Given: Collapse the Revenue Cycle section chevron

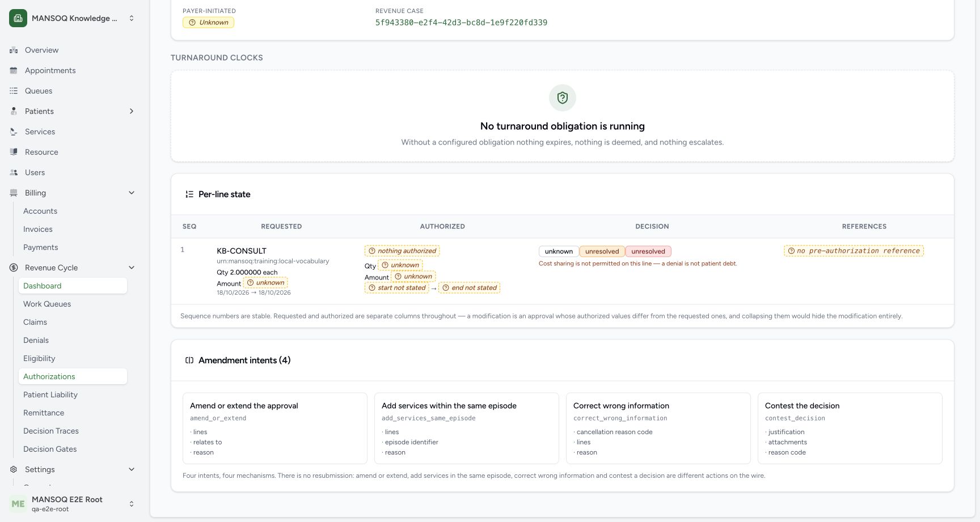Looking at the screenshot, I should click(x=132, y=268).
